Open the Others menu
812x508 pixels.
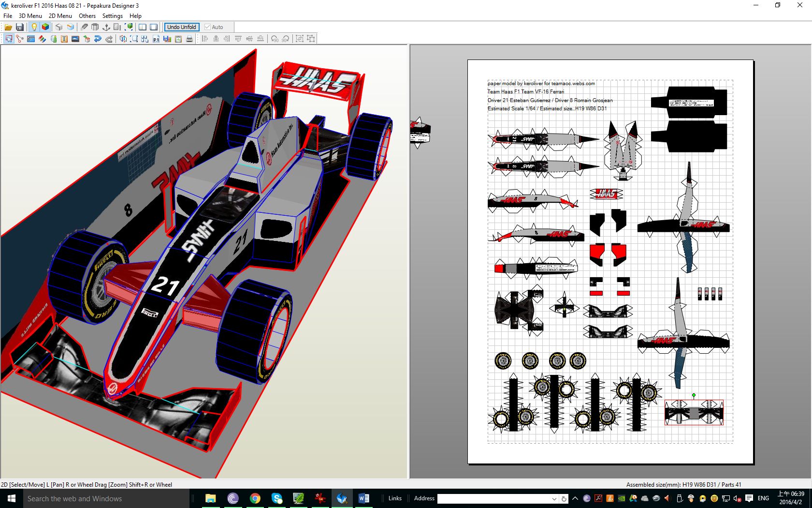tap(87, 15)
